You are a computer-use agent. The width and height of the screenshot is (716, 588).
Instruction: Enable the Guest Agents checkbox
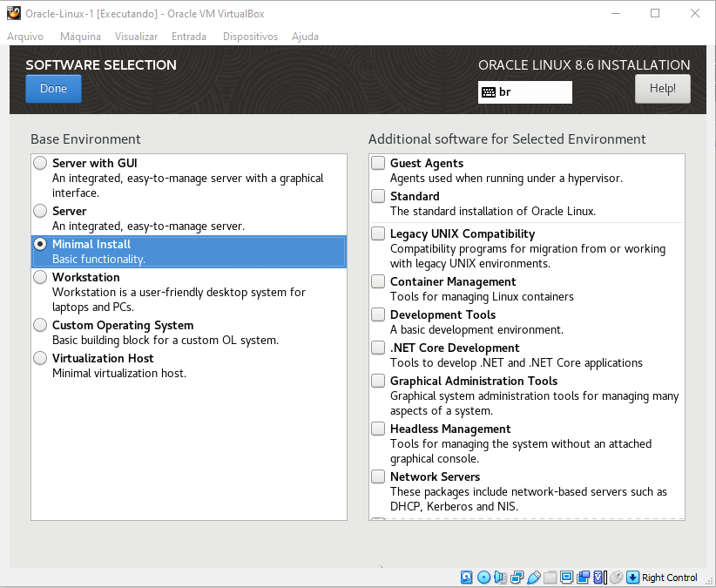coord(378,163)
